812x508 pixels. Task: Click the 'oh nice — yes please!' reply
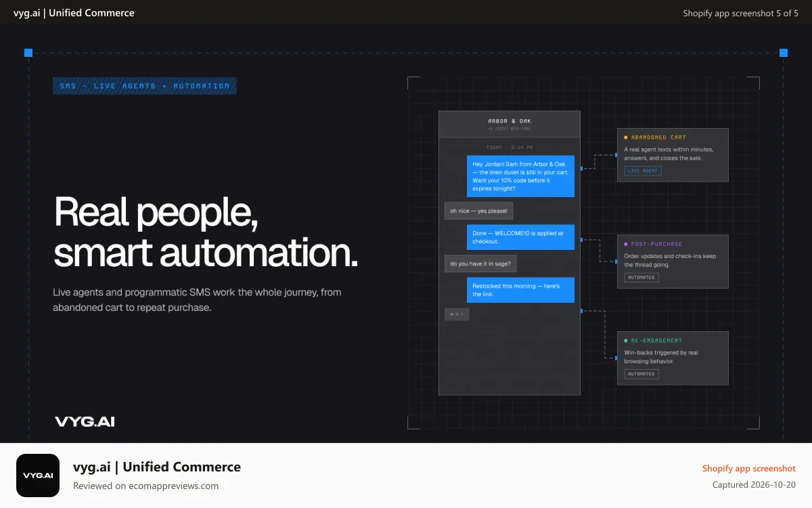point(478,211)
